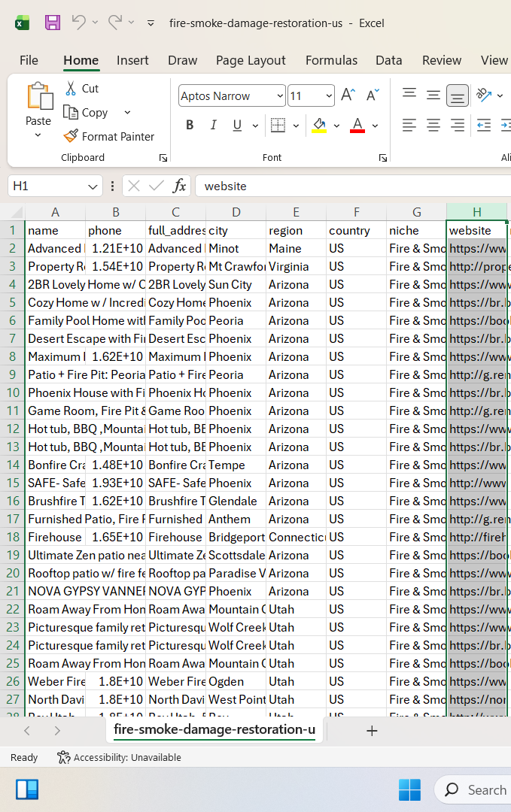This screenshot has width=511, height=812.
Task: Open the Windows Start menu
Action: click(x=409, y=789)
